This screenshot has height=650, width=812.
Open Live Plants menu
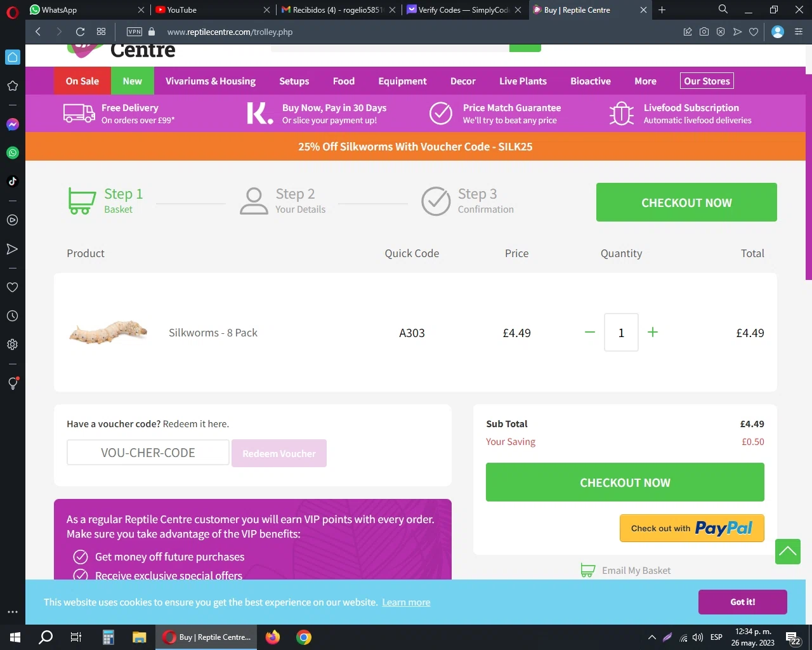coord(523,81)
